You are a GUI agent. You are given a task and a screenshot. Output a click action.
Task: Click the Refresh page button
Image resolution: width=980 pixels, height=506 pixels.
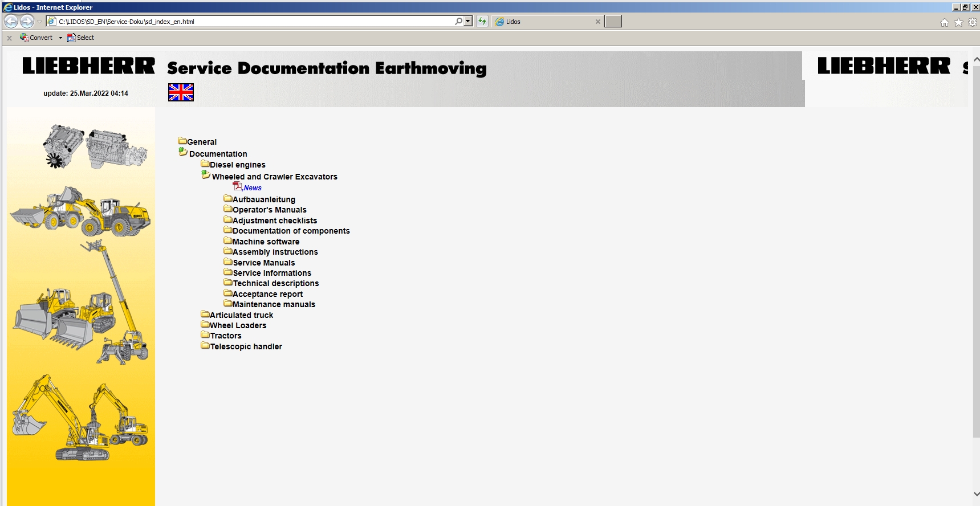[x=482, y=22]
